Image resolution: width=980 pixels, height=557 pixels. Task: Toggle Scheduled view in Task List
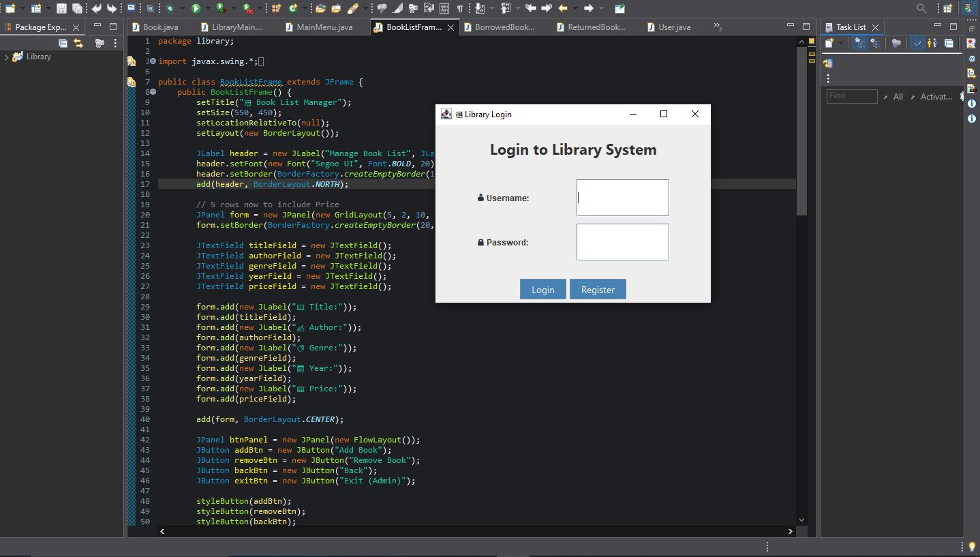pos(876,42)
